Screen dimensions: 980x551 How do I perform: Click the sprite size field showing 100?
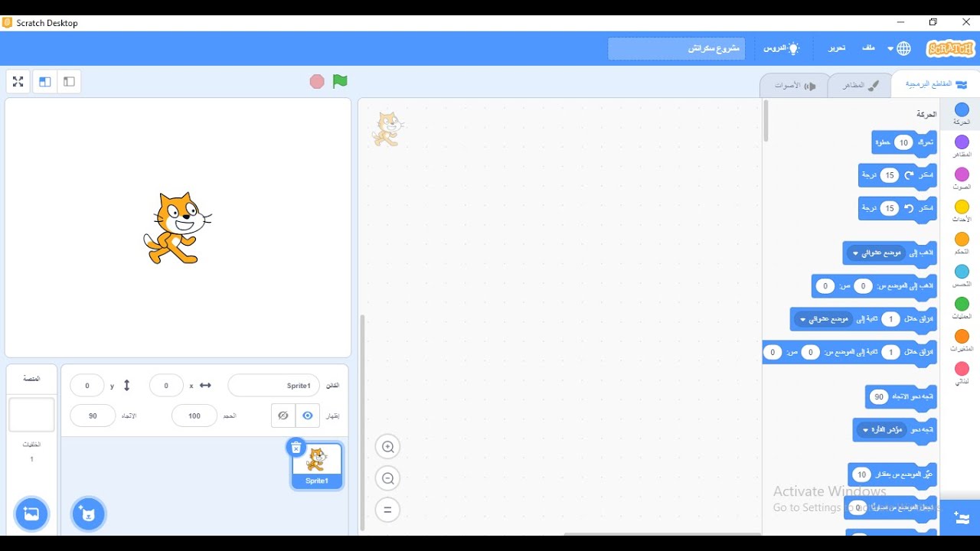(194, 416)
